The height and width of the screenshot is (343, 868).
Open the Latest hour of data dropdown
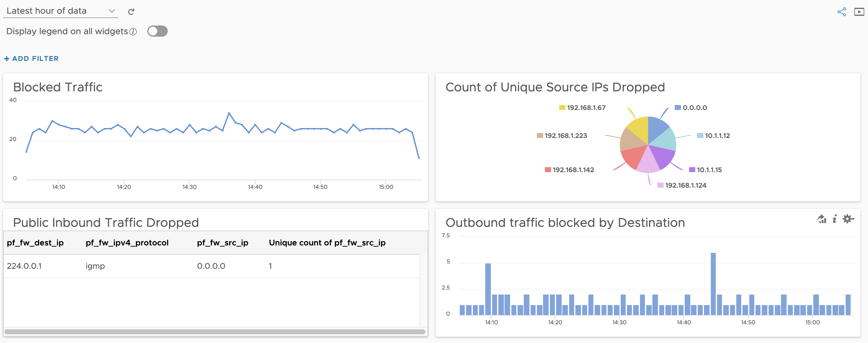pyautogui.click(x=61, y=11)
